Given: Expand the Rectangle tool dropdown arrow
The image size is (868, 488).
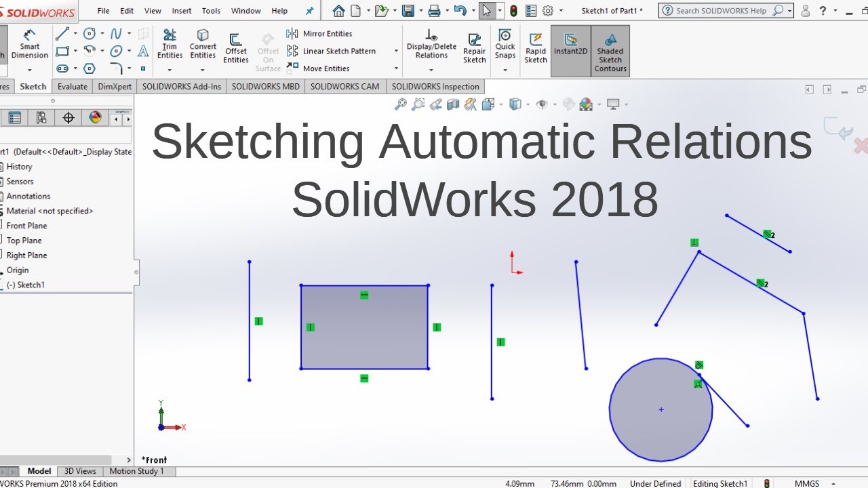Looking at the screenshot, I should [x=75, y=51].
